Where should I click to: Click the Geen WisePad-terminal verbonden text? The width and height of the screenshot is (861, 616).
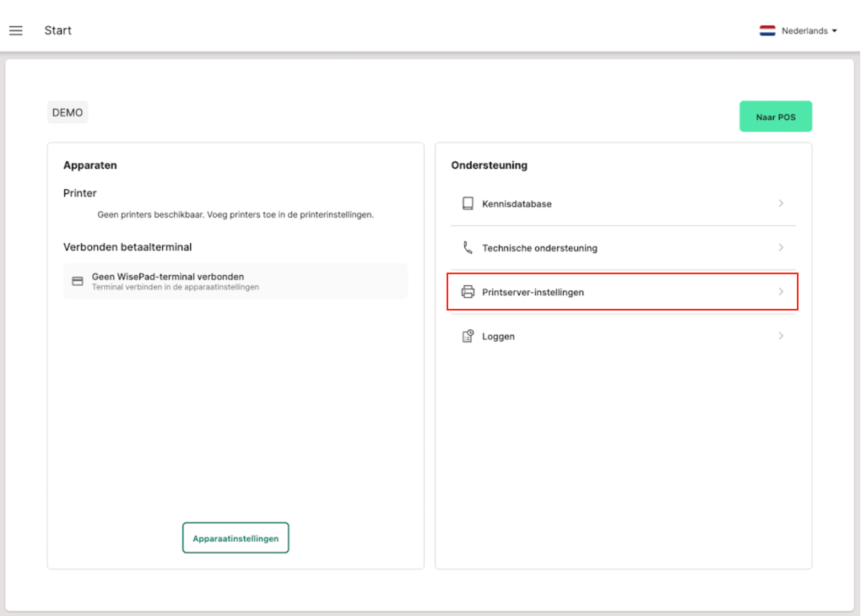[167, 277]
